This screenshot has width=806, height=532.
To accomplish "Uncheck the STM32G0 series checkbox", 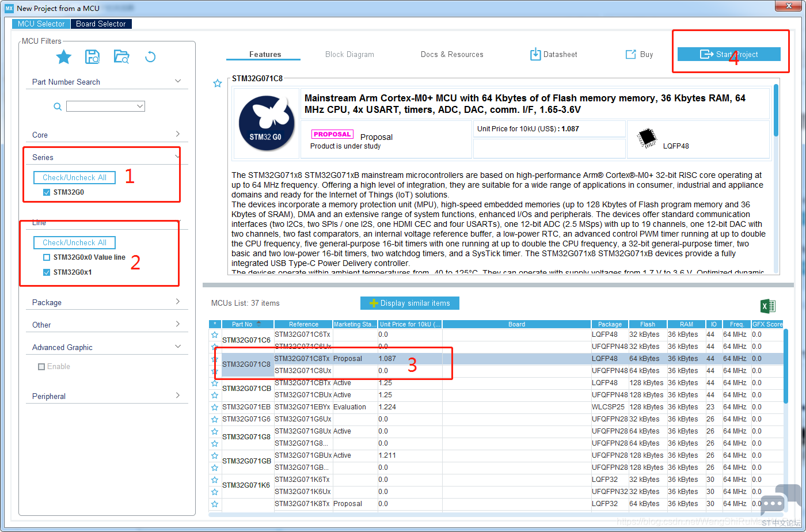I will (47, 192).
